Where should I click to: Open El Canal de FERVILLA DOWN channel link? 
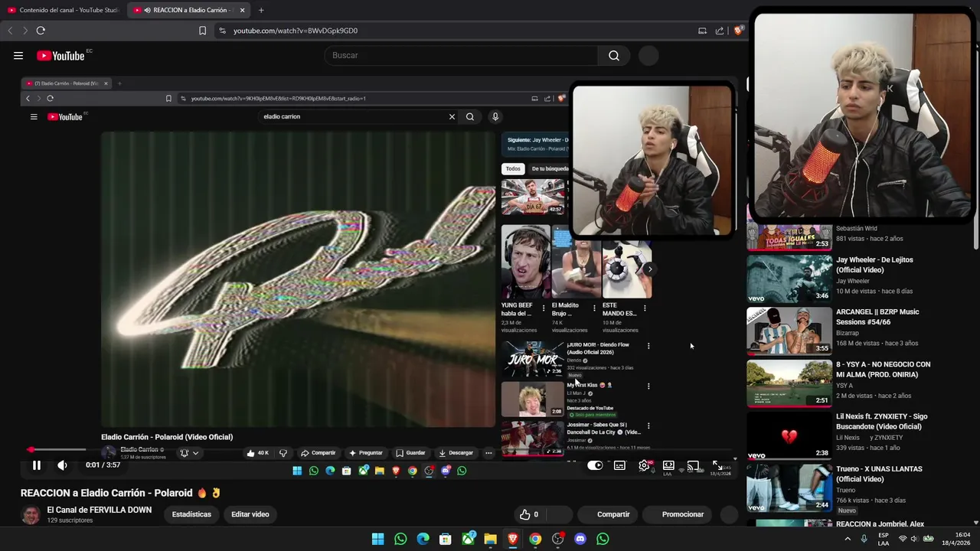tap(100, 510)
